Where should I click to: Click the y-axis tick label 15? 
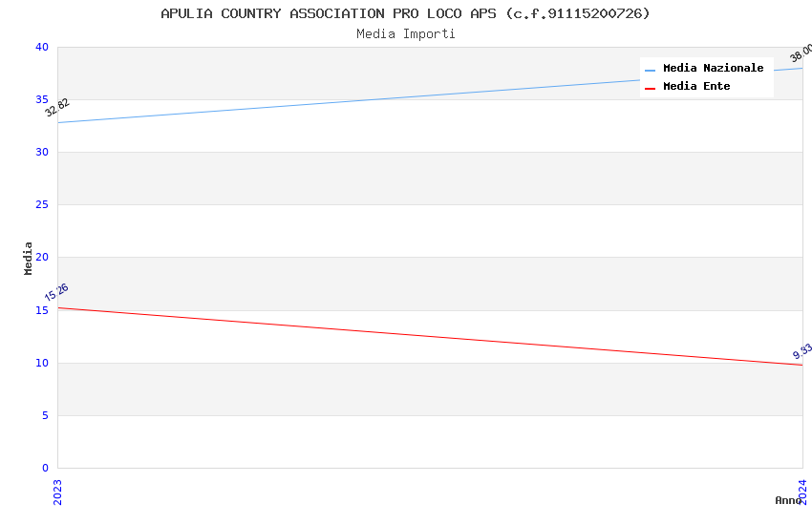42,310
